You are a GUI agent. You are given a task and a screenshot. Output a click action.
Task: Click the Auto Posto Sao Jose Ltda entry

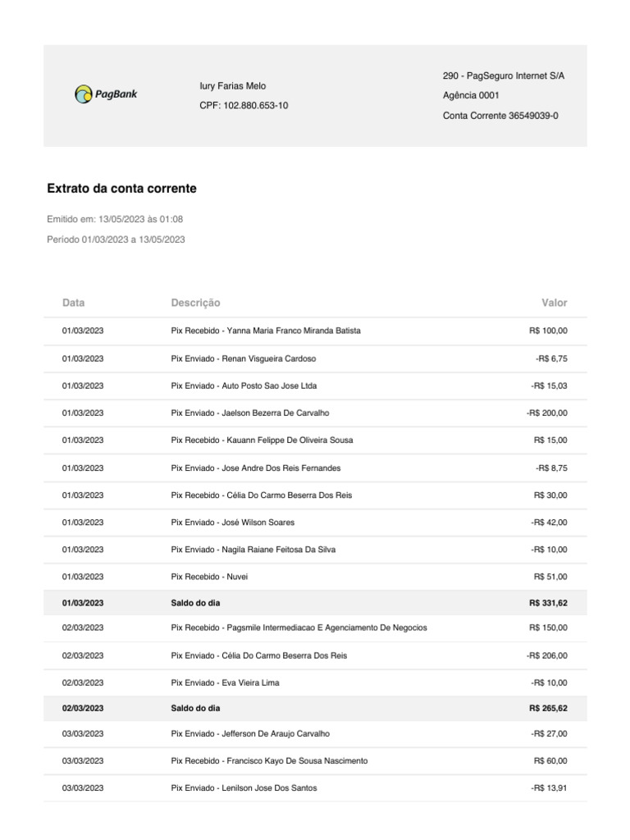244,386
